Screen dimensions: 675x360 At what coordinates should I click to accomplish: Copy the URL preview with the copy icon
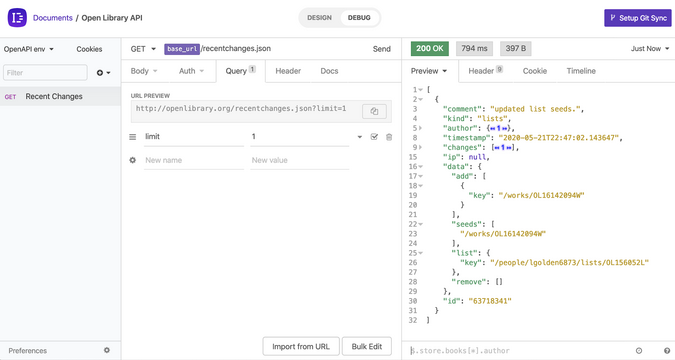point(374,111)
